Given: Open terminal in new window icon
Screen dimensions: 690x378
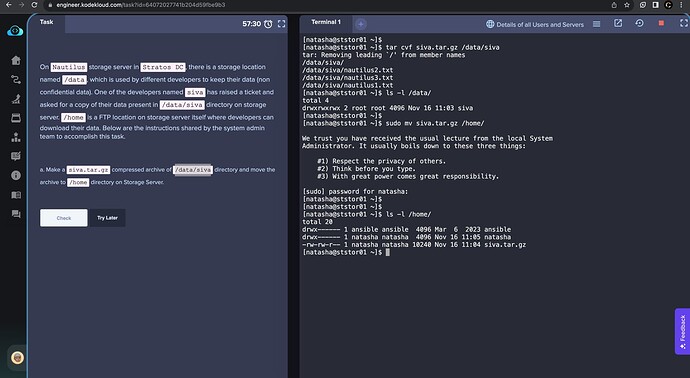Looking at the screenshot, I should [x=618, y=23].
